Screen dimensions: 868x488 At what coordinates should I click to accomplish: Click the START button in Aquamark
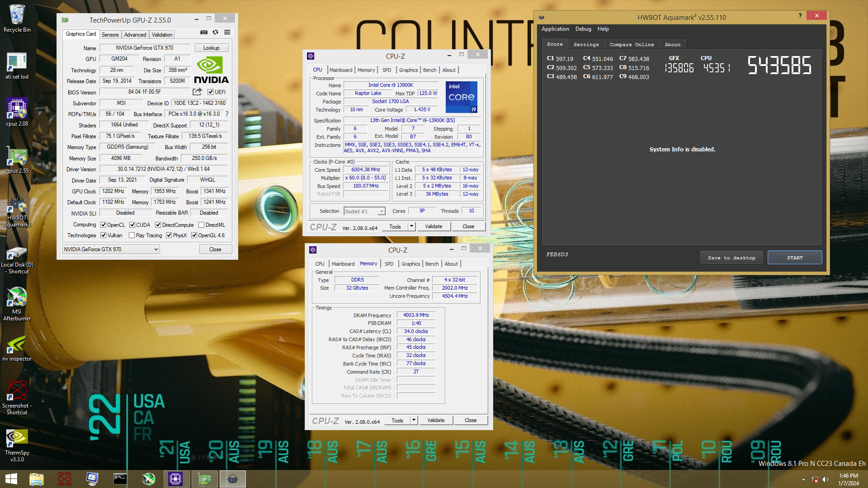click(795, 258)
